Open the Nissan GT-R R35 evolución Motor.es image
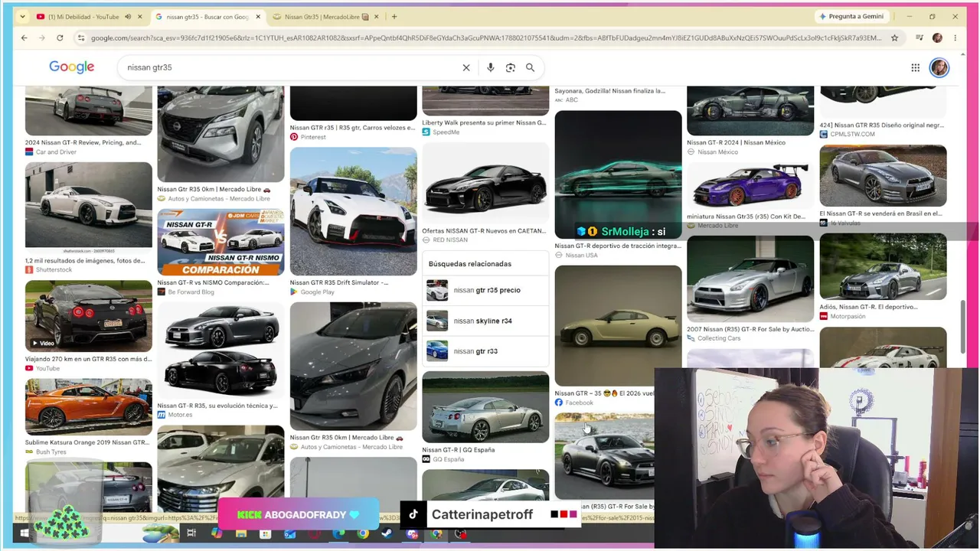The height and width of the screenshot is (551, 980). click(220, 350)
